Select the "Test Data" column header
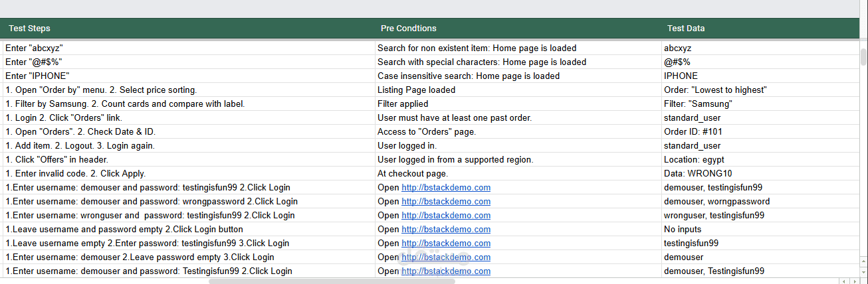Screen dimensions: 868x284 coord(686,28)
